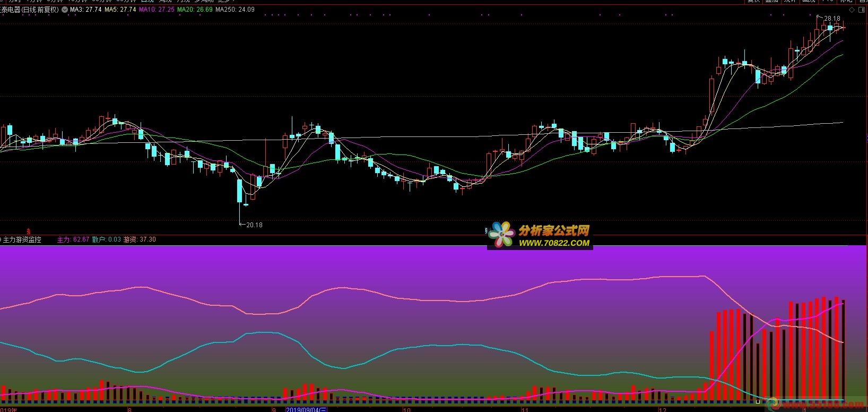
Task: Click the flower logo of the watermark
Action: pos(501,235)
